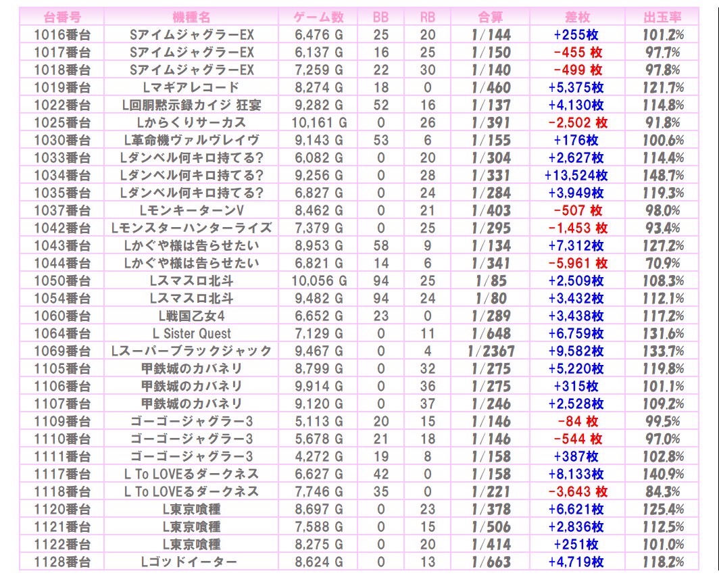Click the +255枚 value
The width and height of the screenshot is (719, 588).
coord(576,35)
